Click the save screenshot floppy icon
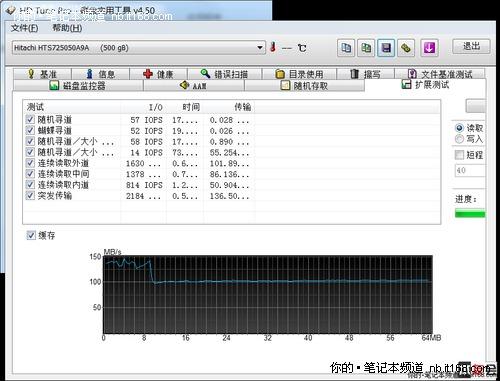Screen dimensions: 500x381 386,48
